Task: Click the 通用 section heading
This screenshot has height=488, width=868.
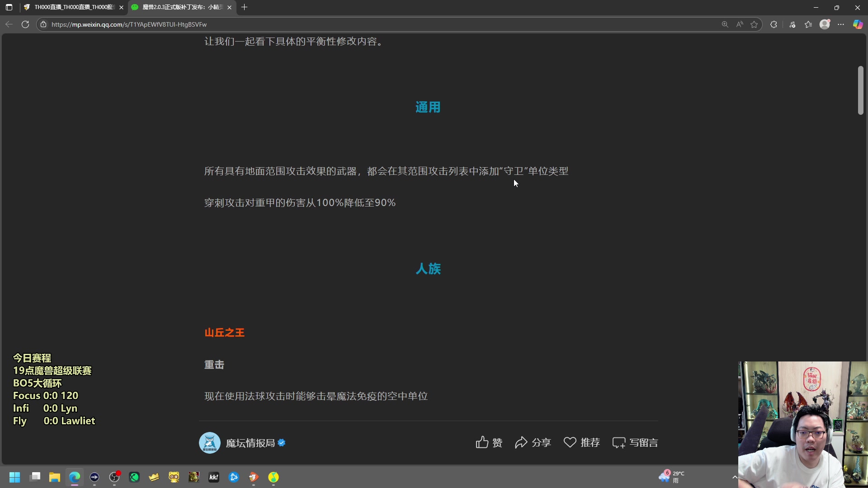Action: pyautogui.click(x=428, y=107)
